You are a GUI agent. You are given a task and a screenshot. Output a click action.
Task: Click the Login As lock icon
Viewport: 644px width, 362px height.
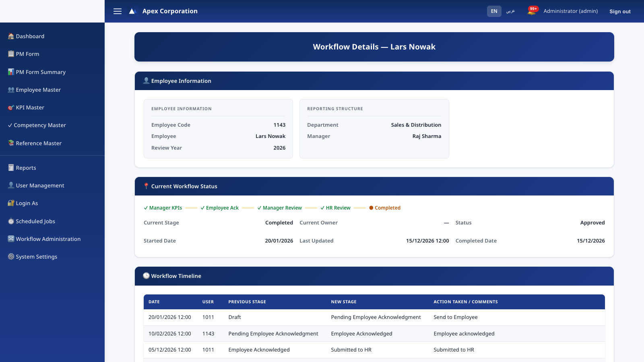(x=11, y=203)
